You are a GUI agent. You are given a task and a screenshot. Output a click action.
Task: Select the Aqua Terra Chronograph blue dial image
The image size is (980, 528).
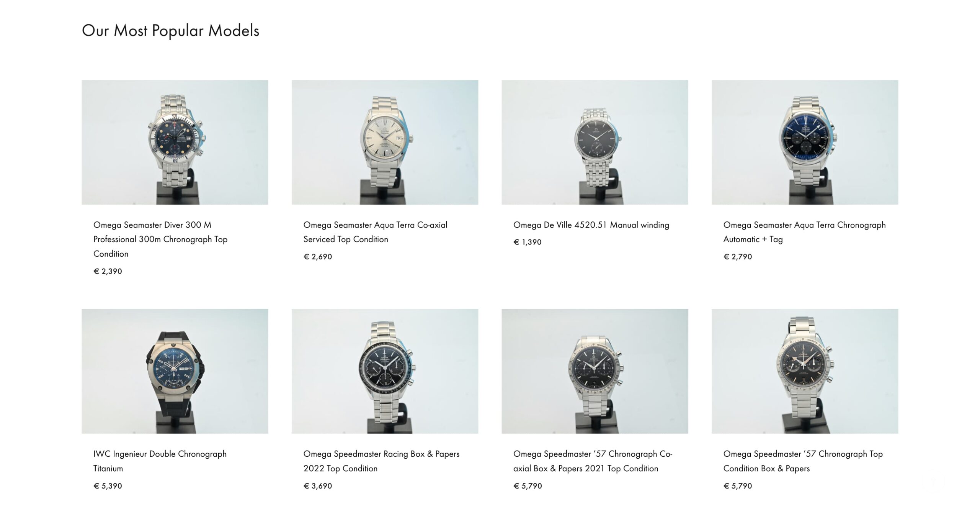(805, 142)
